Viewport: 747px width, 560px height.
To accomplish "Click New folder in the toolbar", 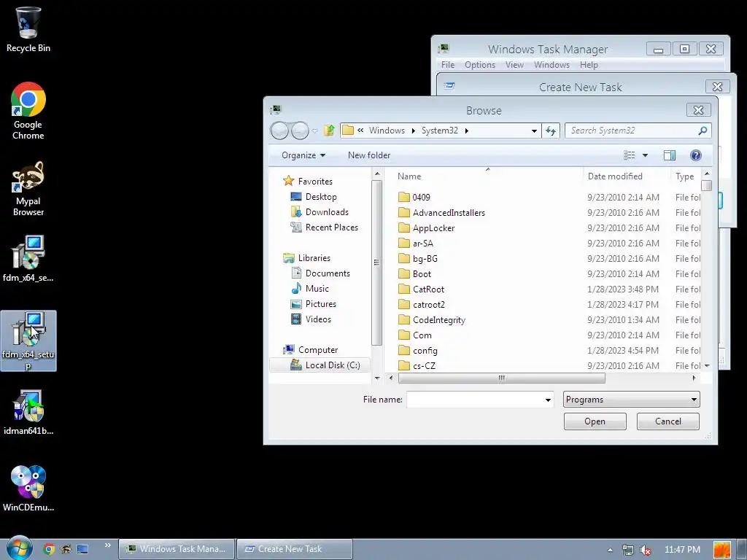I will point(368,155).
